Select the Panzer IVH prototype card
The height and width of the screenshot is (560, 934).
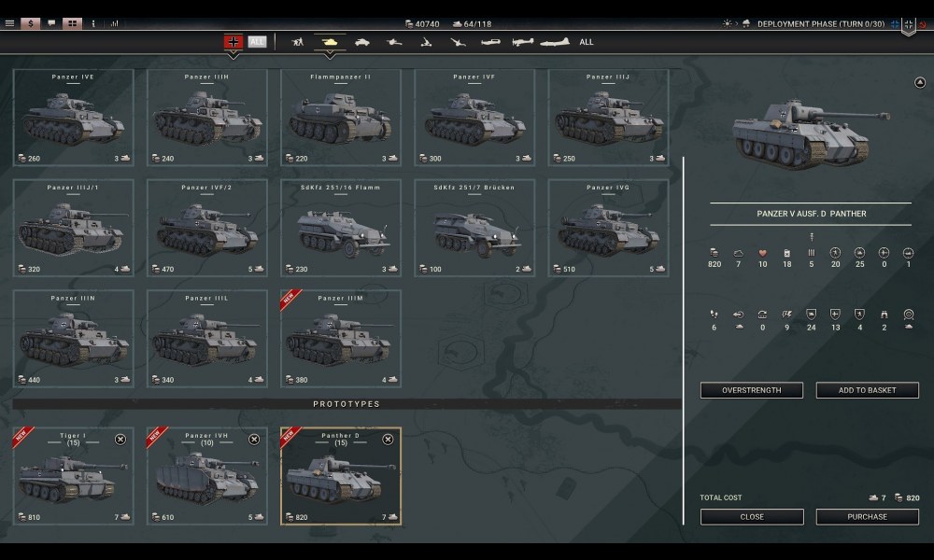click(x=207, y=476)
